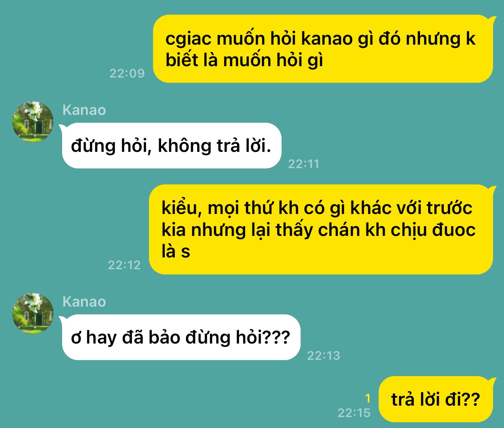Image resolution: width=504 pixels, height=428 pixels.
Task: Select the yellow bubble 'trả lời đi??'
Action: coord(437,399)
